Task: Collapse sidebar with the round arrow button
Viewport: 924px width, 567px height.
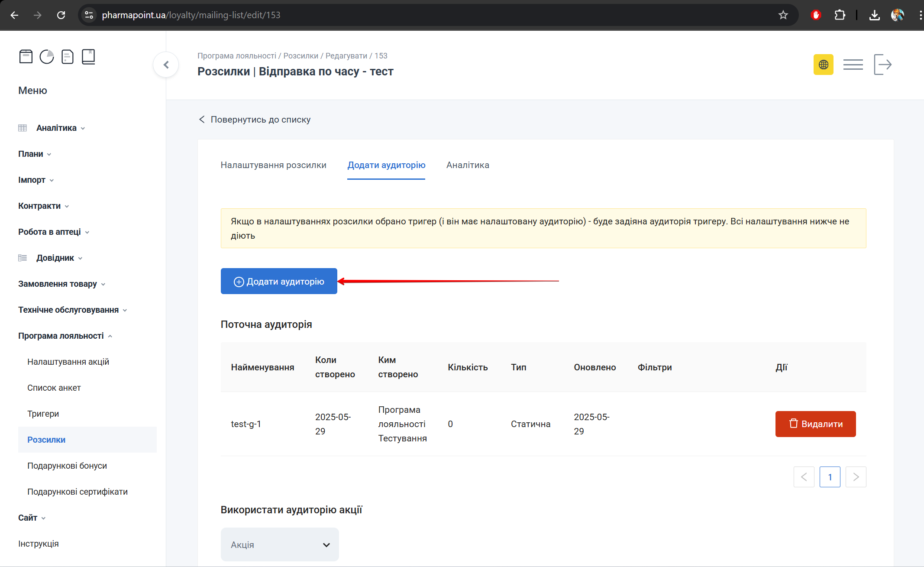Action: click(166, 65)
